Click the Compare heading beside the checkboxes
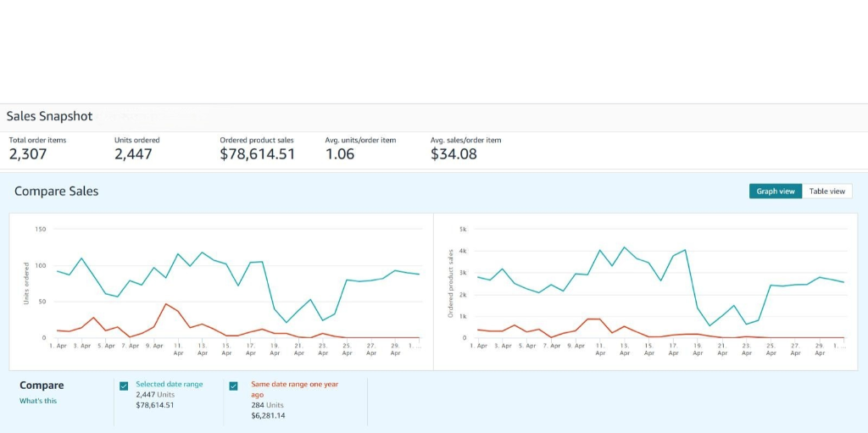The height and width of the screenshot is (433, 868). (42, 386)
